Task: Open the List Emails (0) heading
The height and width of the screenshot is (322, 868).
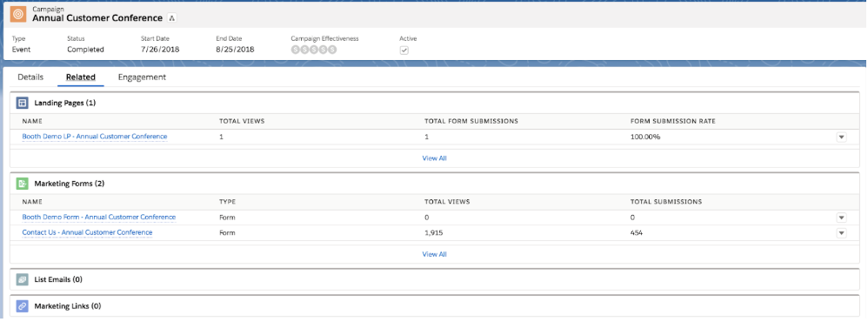Action: [58, 280]
